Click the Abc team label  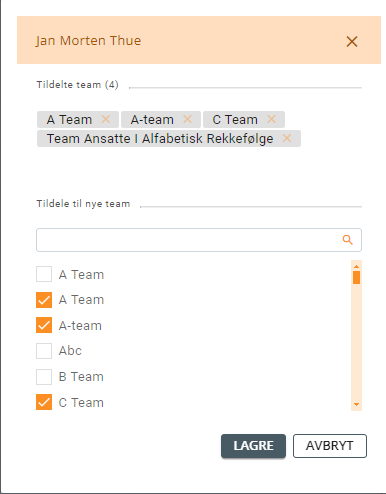point(70,351)
